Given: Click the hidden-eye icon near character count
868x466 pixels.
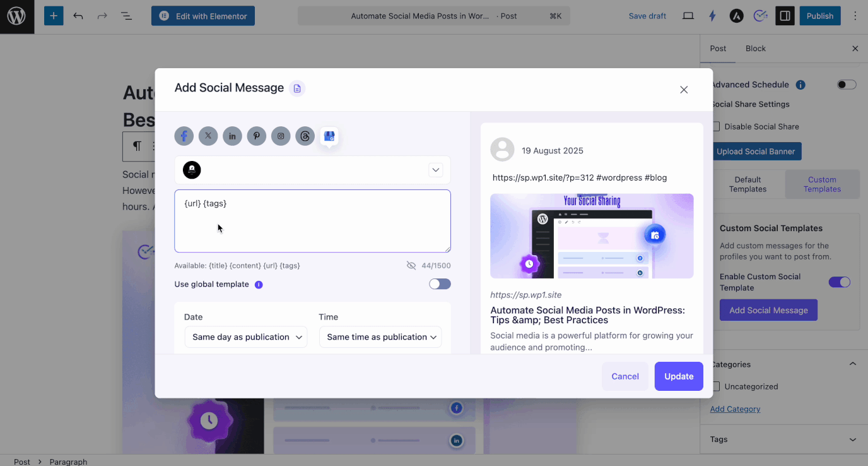Looking at the screenshot, I should pyautogui.click(x=411, y=266).
